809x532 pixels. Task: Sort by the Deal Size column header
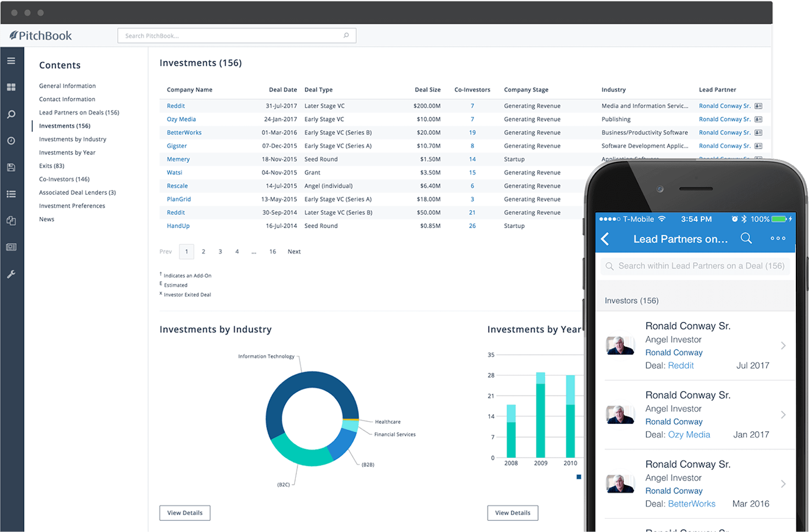(428, 90)
